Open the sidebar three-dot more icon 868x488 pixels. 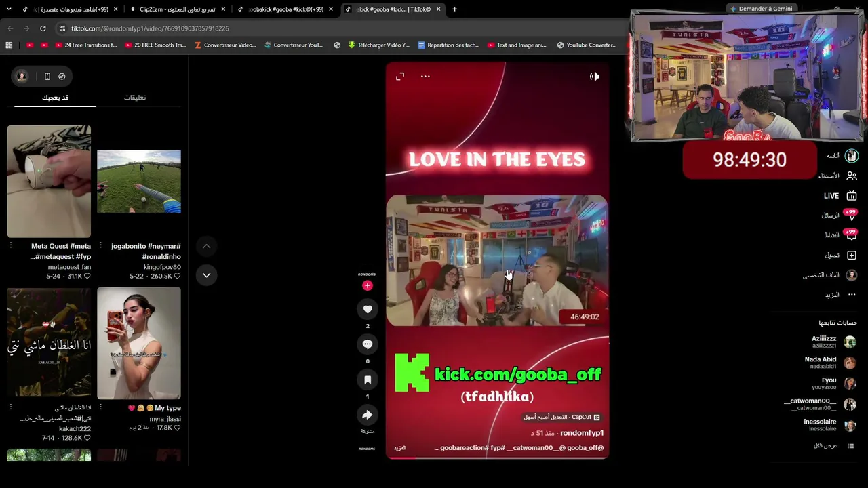pyautogui.click(x=852, y=295)
